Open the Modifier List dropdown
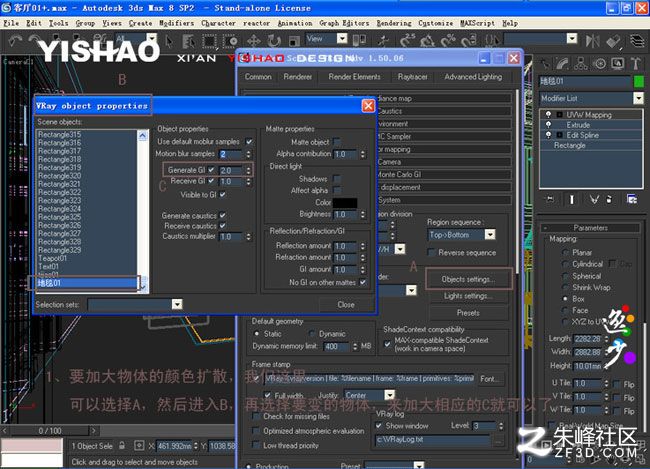Image resolution: width=650 pixels, height=469 pixels. (x=638, y=98)
